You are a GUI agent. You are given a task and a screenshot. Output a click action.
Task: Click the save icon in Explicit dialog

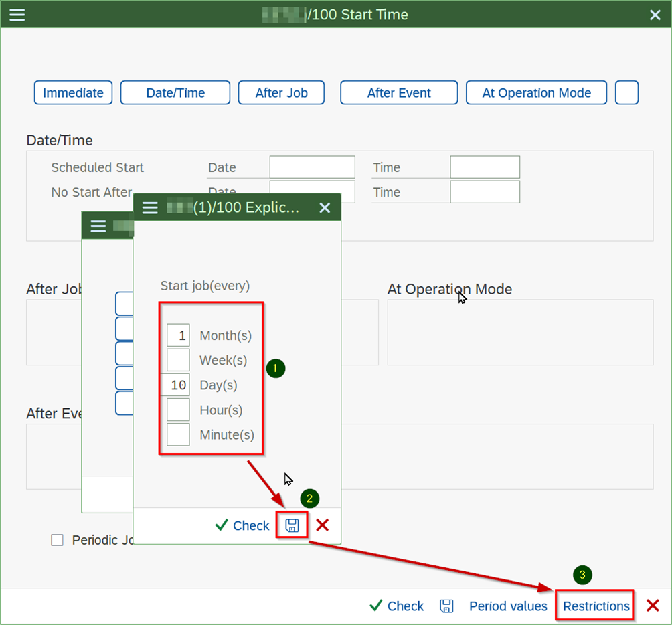tap(292, 525)
